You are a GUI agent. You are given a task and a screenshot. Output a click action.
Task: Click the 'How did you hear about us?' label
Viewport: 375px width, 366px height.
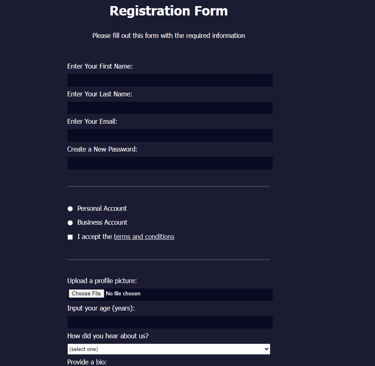(x=108, y=336)
